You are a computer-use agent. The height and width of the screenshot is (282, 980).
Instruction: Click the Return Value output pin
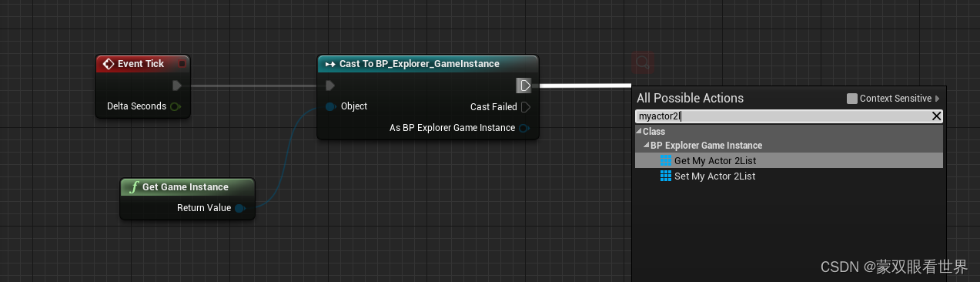pos(240,208)
